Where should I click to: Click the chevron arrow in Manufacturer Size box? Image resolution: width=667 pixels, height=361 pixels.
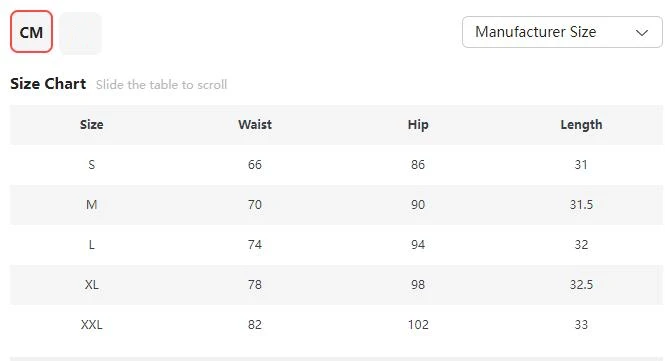641,32
